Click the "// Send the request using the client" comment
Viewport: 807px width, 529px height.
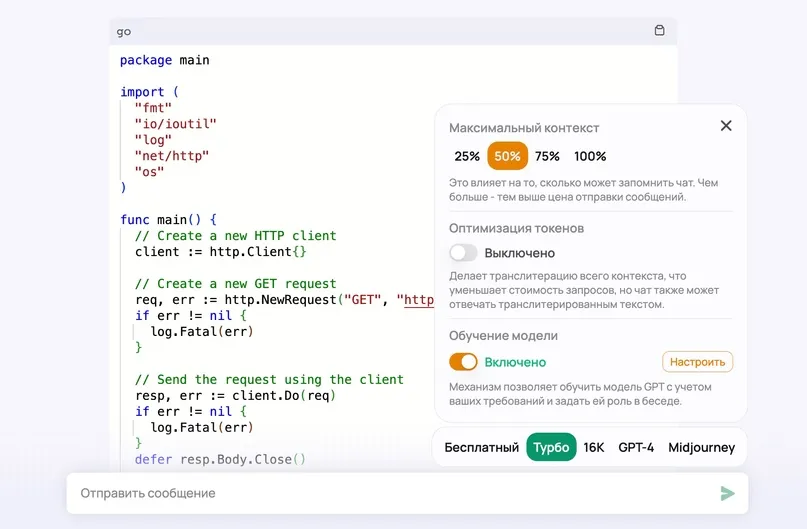click(x=269, y=379)
